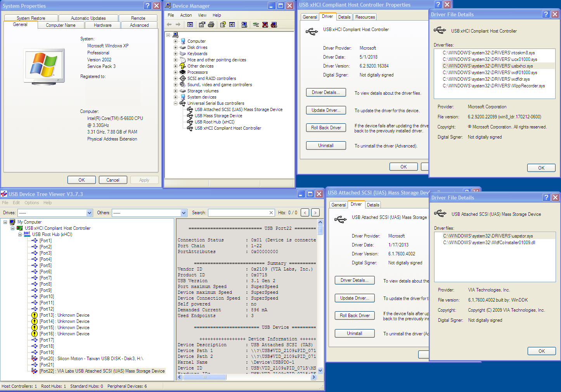The height and width of the screenshot is (392, 561).
Task: Select Port22 VIA Labs UAS device
Action: [102, 371]
